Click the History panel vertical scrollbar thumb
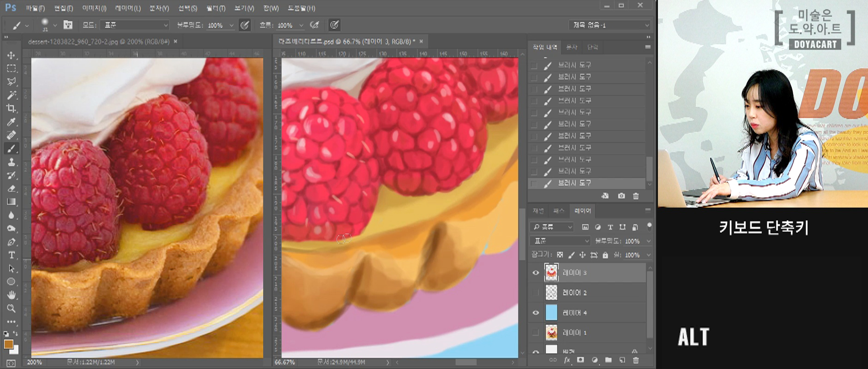868x369 pixels. (x=649, y=168)
